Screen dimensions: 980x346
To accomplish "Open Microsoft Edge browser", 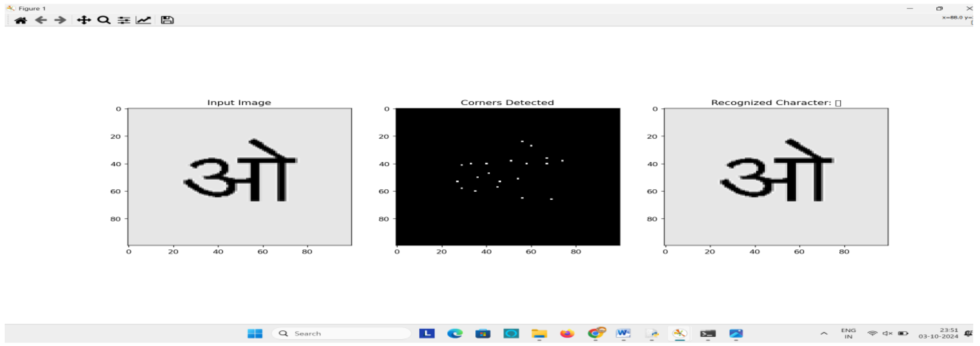I will tap(455, 333).
